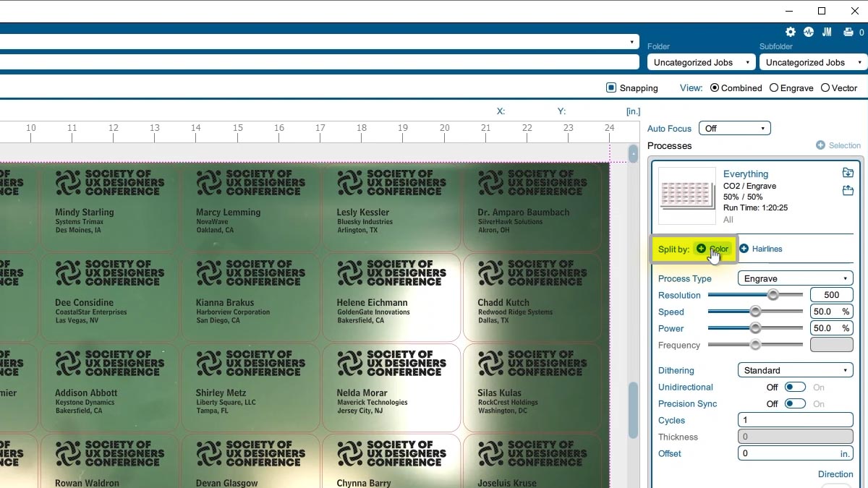Open the settings gear icon
Image resolution: width=868 pixels, height=488 pixels.
tap(791, 33)
